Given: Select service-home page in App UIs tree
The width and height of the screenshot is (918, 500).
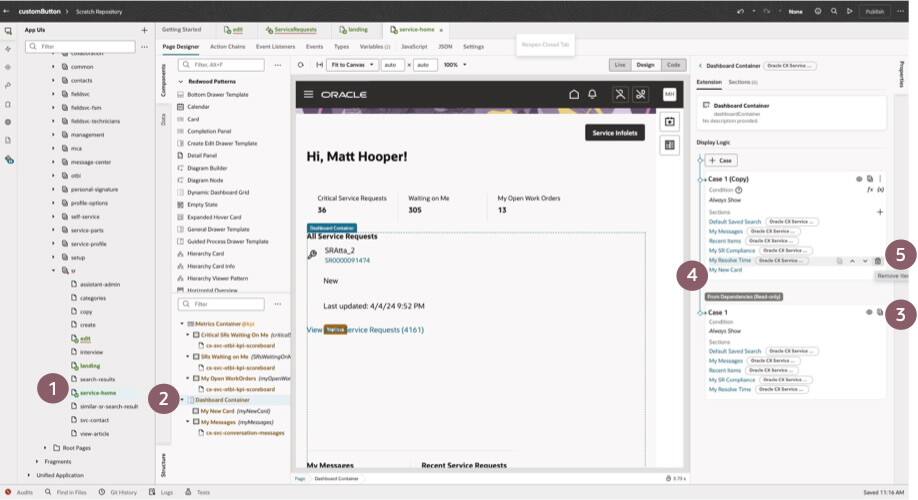Looking at the screenshot, I should pyautogui.click(x=98, y=393).
